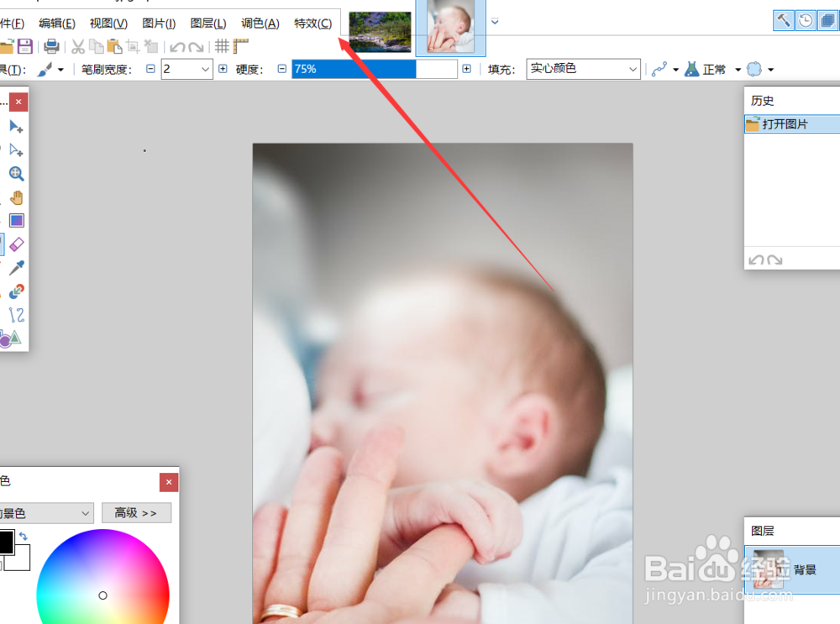Screen dimensions: 840x624
Task: Click the print icon
Action: coord(51,46)
